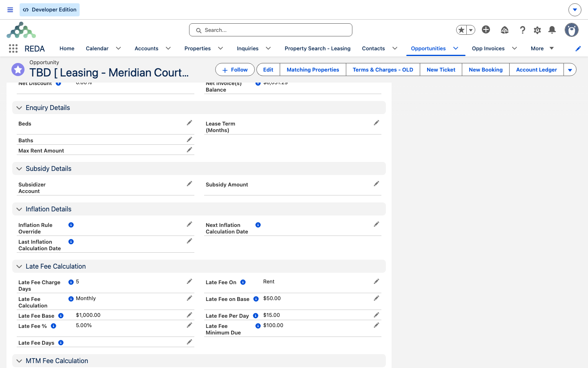The width and height of the screenshot is (588, 368).
Task: Open the App Launcher grid icon
Action: click(x=13, y=49)
